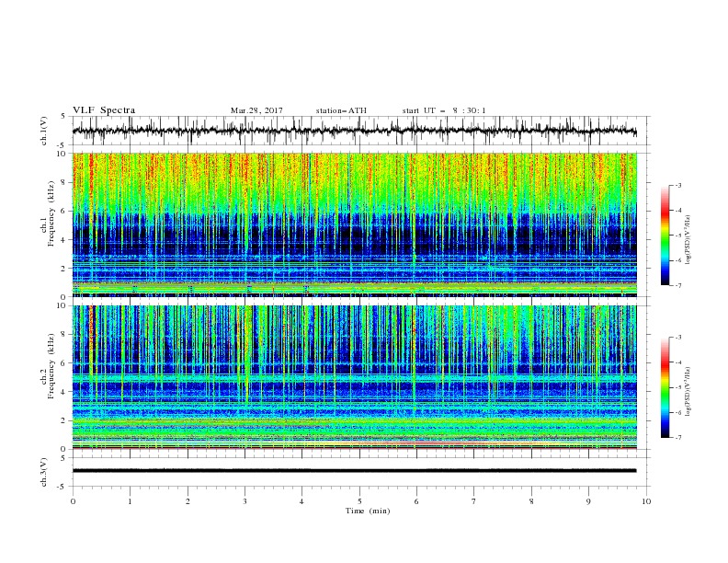The image size is (728, 563).
Task: Click the ch.2 color bar log(PSD) label
Action: (688, 391)
